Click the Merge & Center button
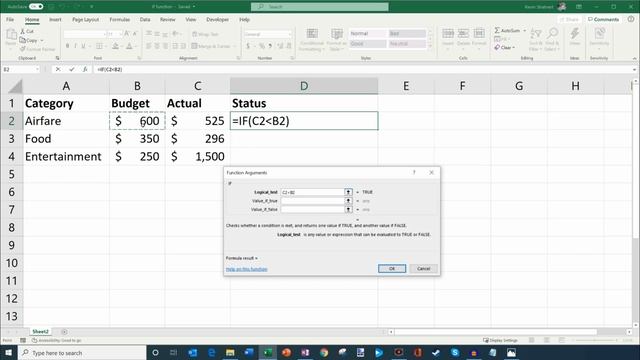Viewport: 640px width, 360px height. coord(211,46)
